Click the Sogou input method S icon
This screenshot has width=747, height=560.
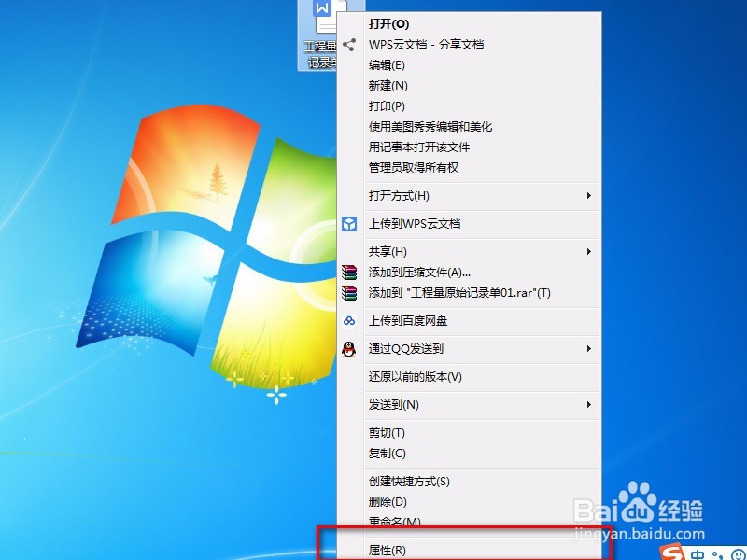673,553
